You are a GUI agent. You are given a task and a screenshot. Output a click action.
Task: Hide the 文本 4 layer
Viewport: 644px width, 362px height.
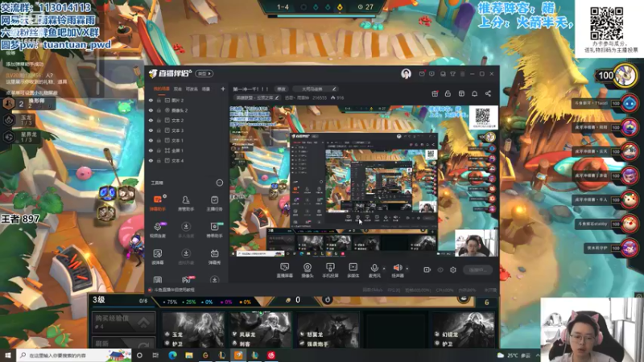(x=151, y=160)
